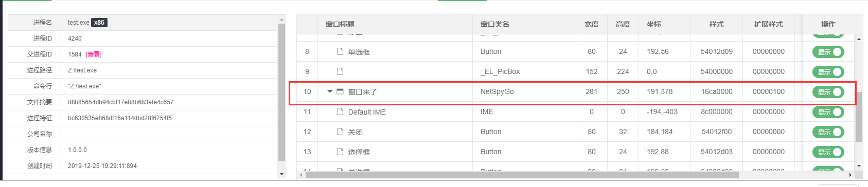868x187 pixels.
Task: Click the x86 badge next to test.exe
Action: (x=99, y=23)
